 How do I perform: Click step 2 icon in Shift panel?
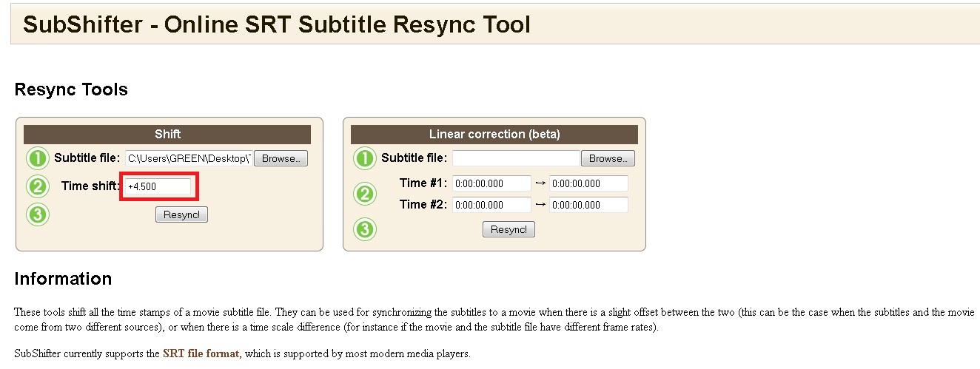(38, 186)
